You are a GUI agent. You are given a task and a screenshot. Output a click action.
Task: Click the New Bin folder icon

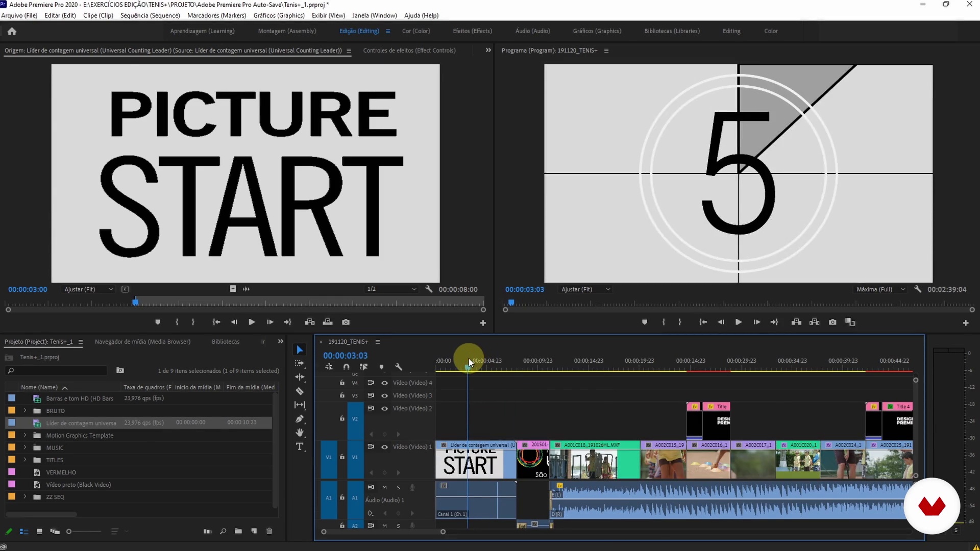238,531
